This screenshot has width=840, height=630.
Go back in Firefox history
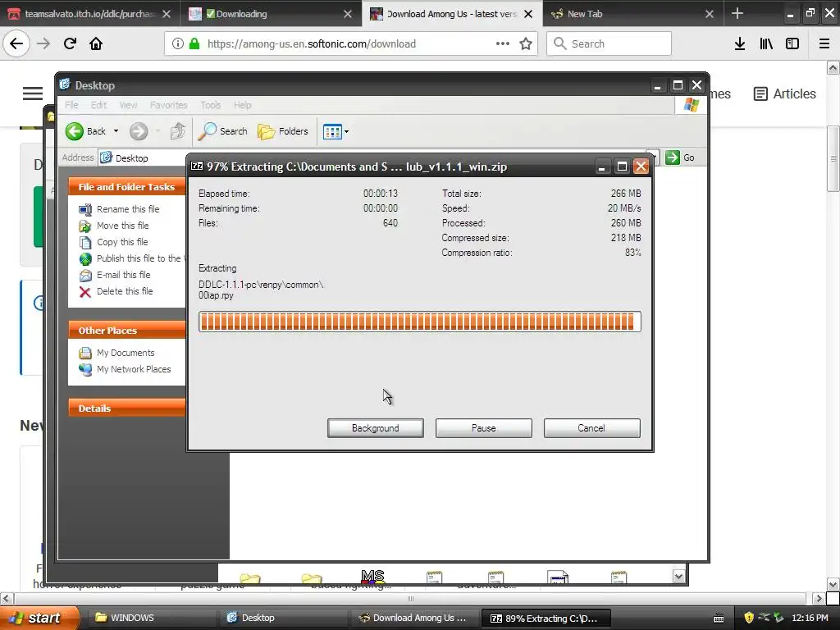[x=16, y=43]
